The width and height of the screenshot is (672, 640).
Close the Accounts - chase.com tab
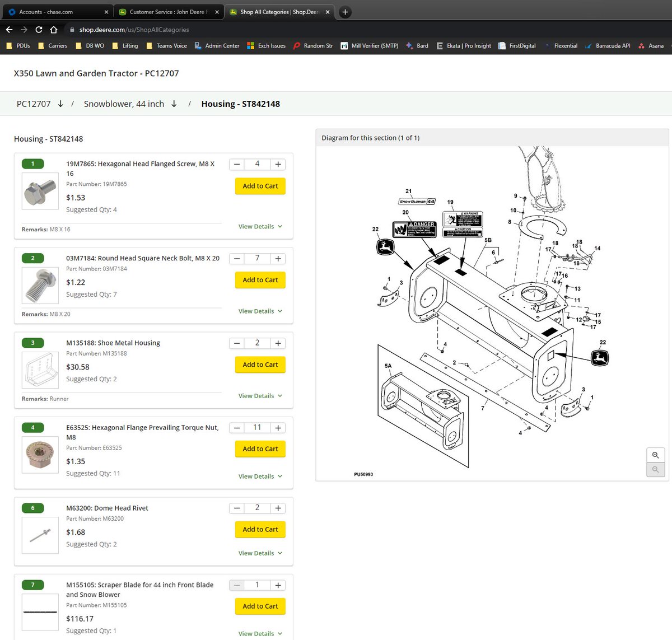coord(106,12)
